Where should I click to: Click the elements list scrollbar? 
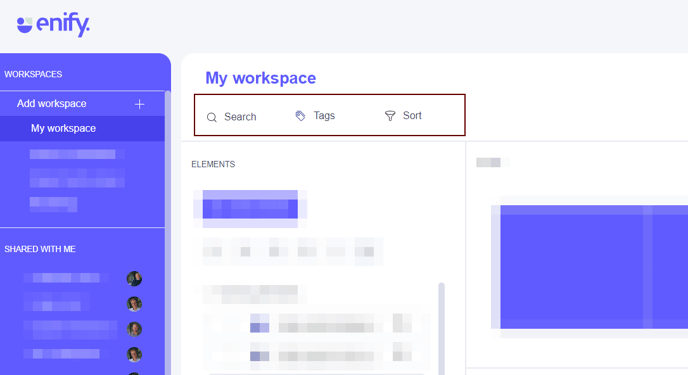pyautogui.click(x=441, y=329)
